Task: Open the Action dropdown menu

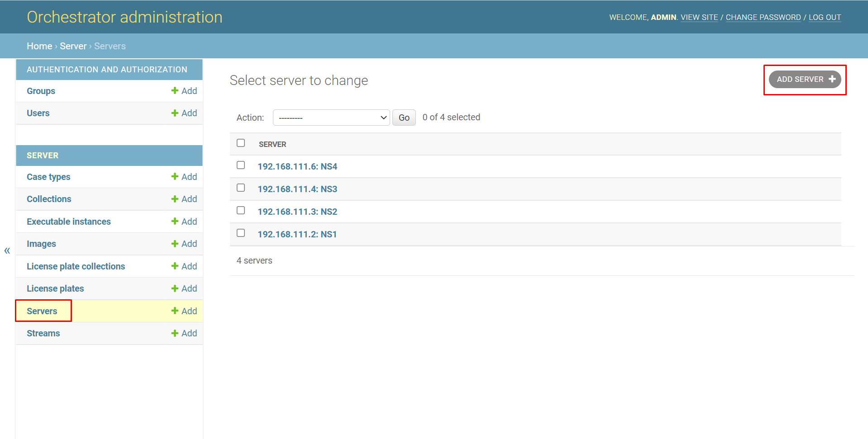Action: tap(331, 118)
